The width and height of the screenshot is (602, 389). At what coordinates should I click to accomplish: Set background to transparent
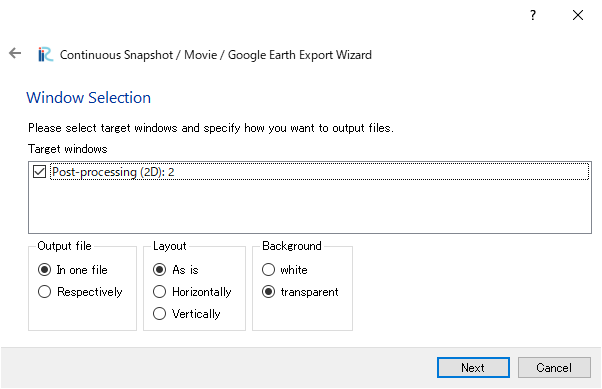(300, 292)
